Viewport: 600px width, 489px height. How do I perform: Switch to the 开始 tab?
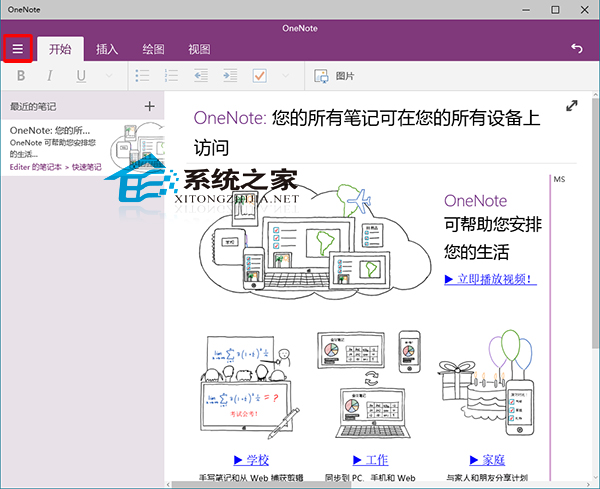click(x=60, y=49)
